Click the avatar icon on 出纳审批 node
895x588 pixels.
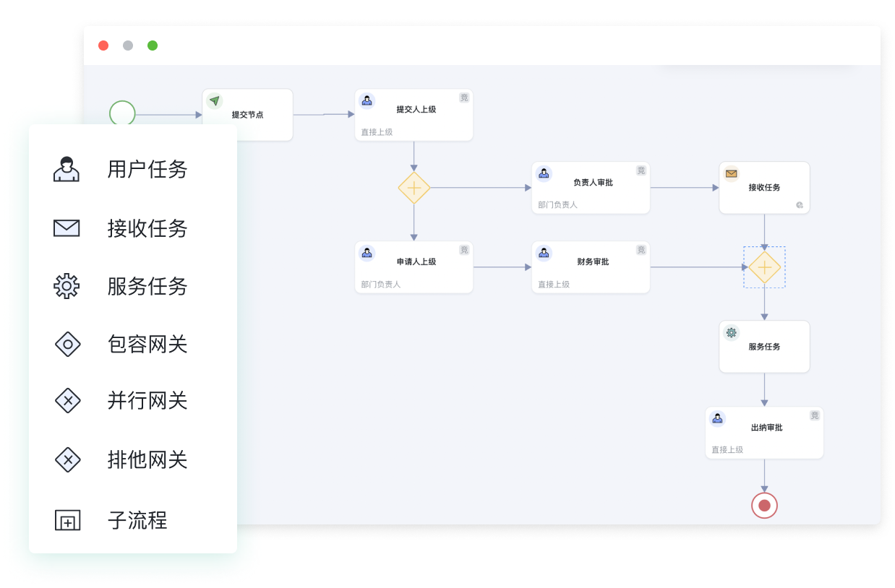[x=717, y=418]
